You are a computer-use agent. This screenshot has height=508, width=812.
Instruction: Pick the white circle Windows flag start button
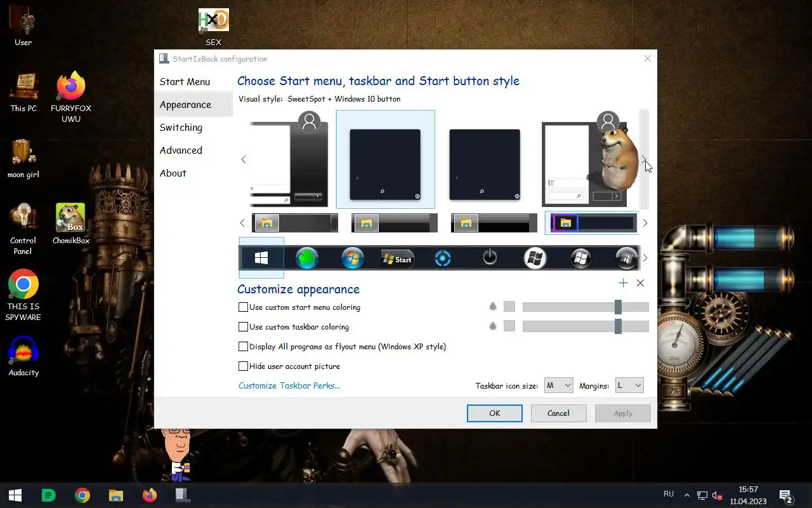pos(535,258)
